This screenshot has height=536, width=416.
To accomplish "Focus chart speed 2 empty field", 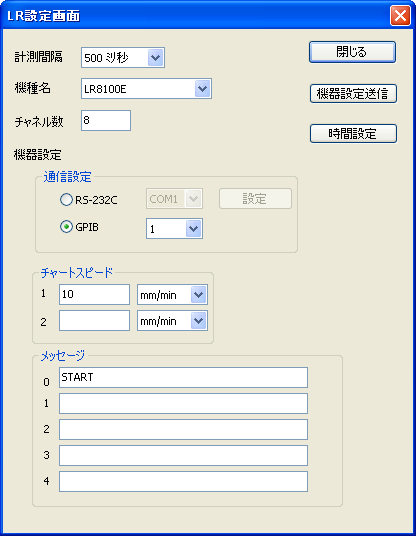I will point(94,320).
